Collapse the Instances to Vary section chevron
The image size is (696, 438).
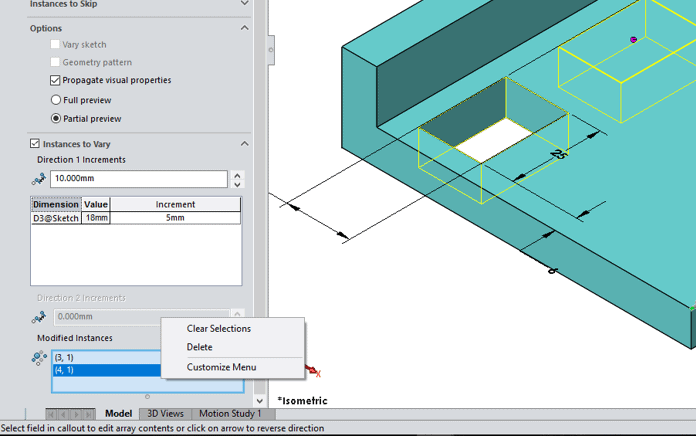[245, 144]
